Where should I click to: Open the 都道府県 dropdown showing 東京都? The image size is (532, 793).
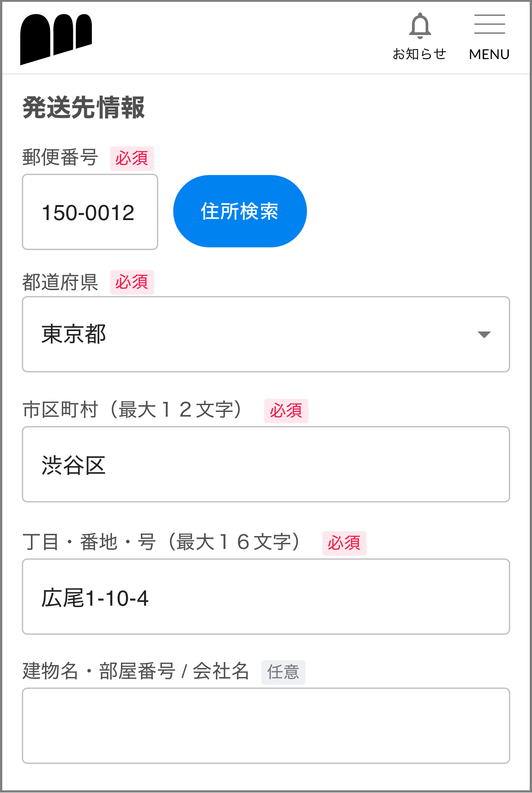tap(266, 334)
